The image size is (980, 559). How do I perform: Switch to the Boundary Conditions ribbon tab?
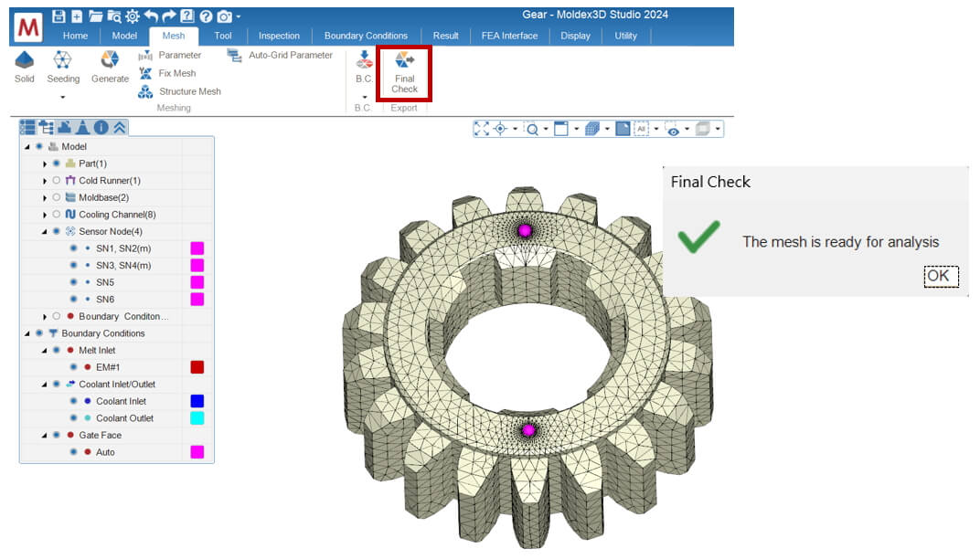tap(366, 36)
